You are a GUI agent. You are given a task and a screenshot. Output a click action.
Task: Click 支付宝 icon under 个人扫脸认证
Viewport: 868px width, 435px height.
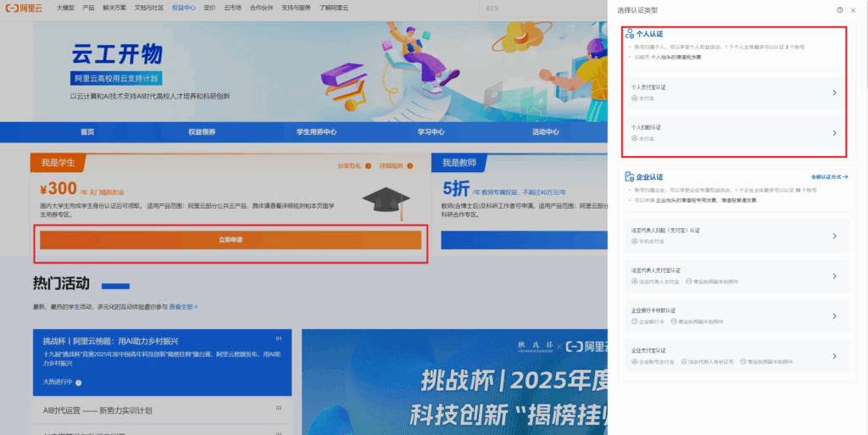click(634, 138)
